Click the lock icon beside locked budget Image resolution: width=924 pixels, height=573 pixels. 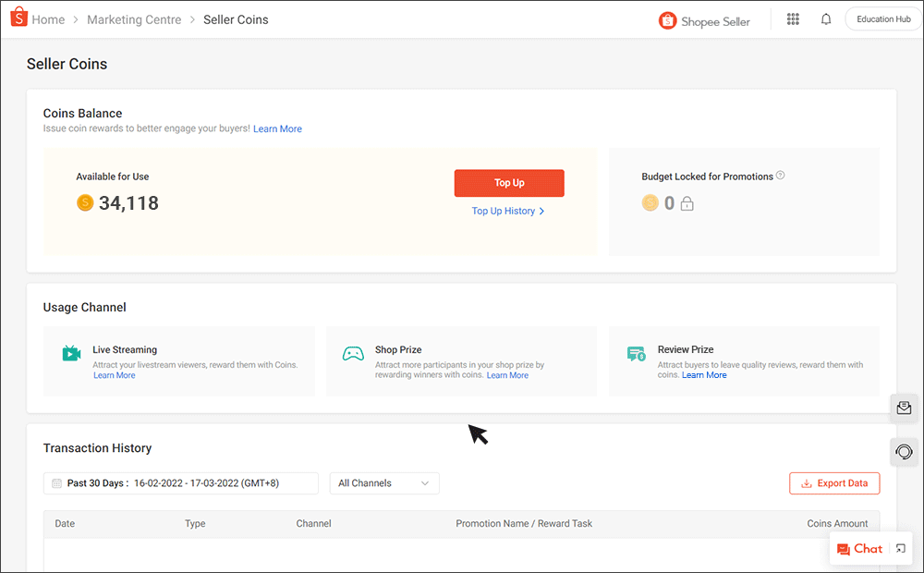tap(687, 204)
